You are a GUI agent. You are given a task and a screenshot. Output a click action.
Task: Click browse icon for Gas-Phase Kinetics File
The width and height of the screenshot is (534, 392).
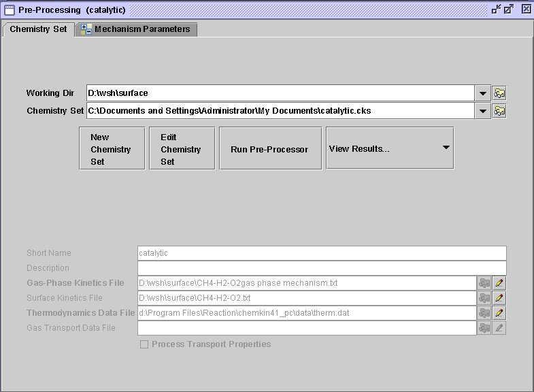(x=484, y=282)
